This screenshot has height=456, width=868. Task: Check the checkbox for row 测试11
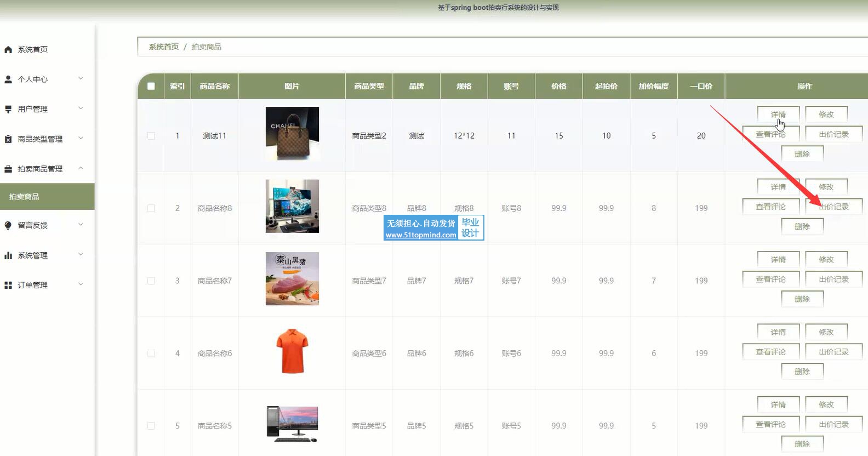click(x=151, y=135)
